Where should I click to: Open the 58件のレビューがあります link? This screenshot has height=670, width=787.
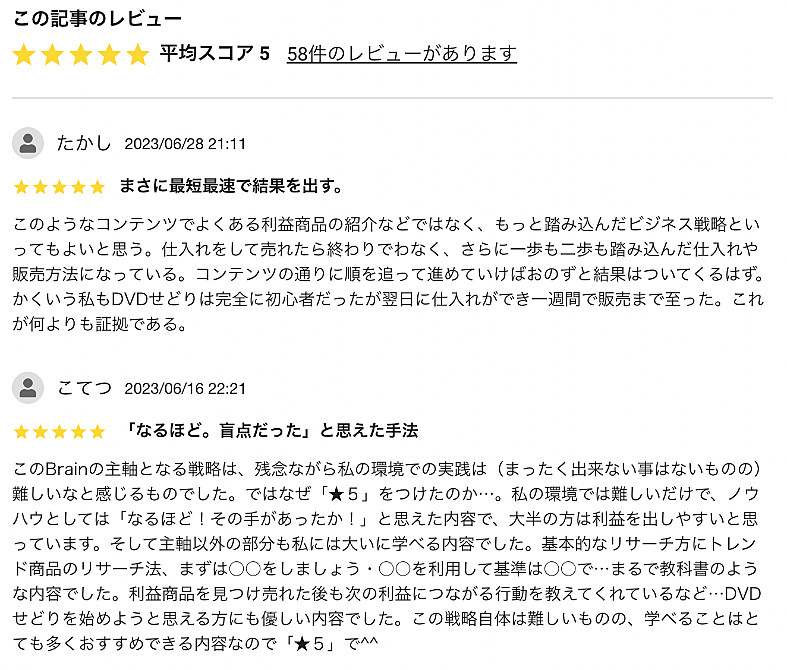[x=402, y=54]
